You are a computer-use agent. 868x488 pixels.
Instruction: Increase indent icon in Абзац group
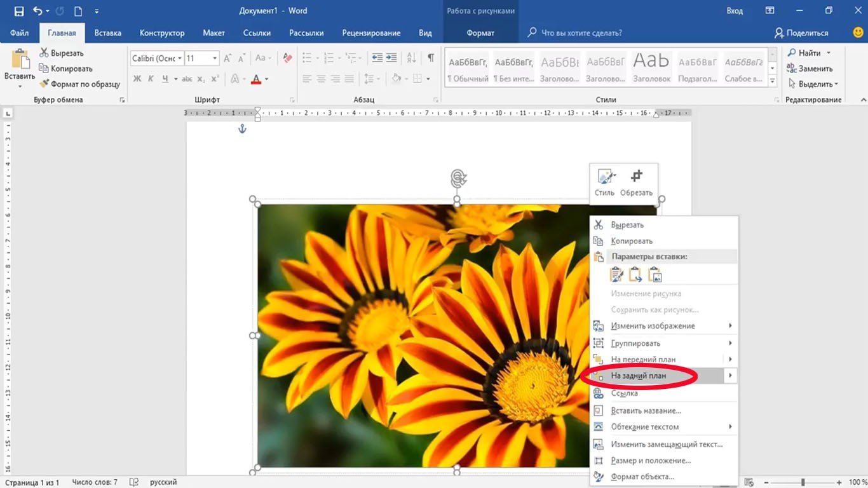tap(391, 58)
